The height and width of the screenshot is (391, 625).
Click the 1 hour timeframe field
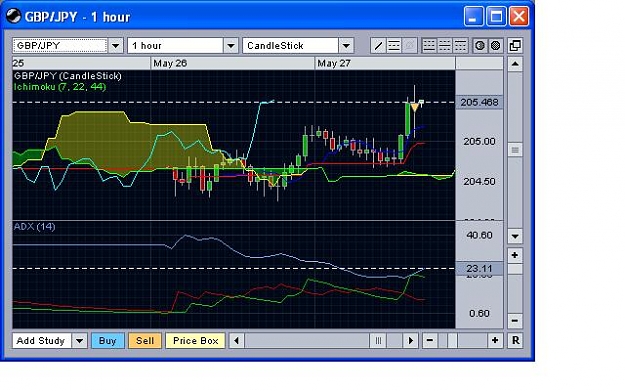[175, 46]
